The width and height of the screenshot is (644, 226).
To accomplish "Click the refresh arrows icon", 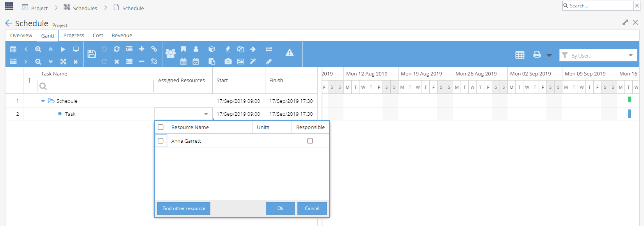I will point(117,49).
